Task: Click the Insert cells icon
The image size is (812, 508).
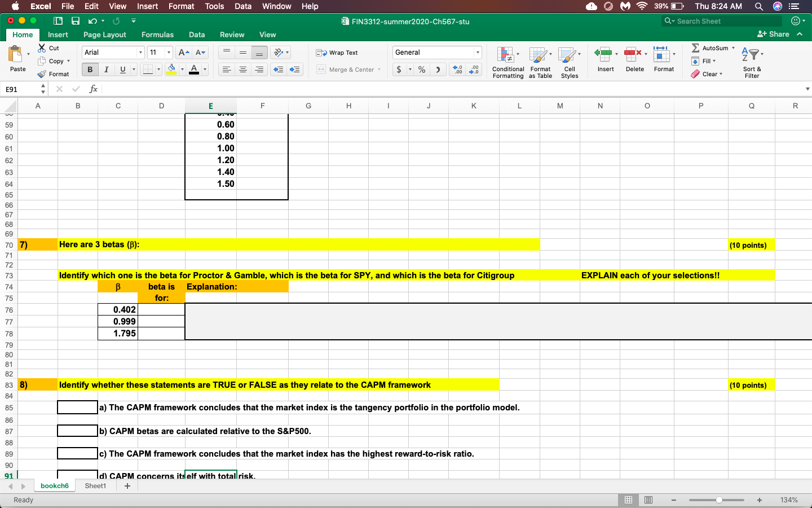Action: pyautogui.click(x=603, y=54)
